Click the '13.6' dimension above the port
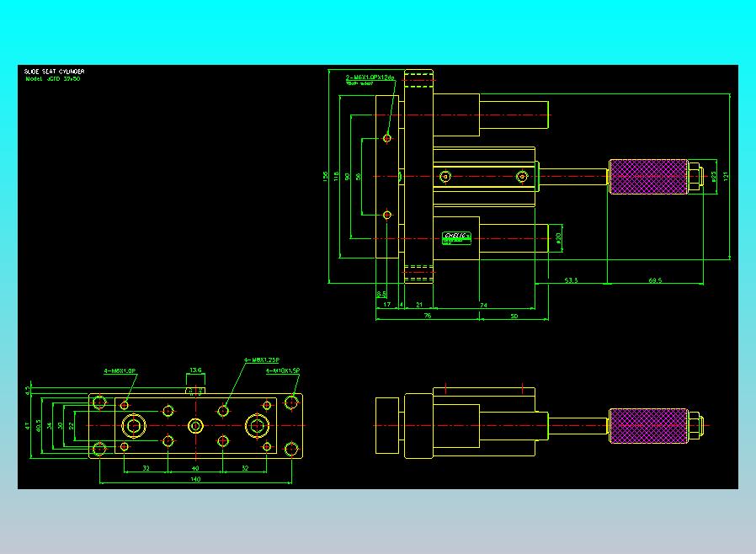 [195, 370]
